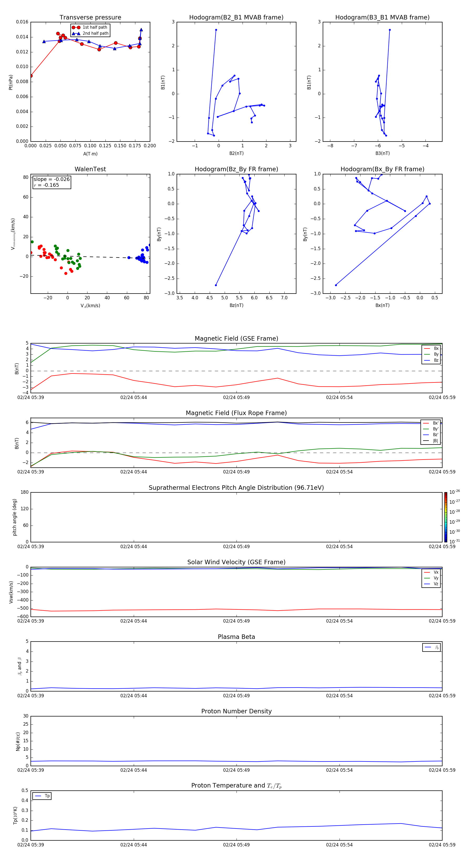Click 'B3(nT)' x-axis label

pyautogui.click(x=382, y=153)
